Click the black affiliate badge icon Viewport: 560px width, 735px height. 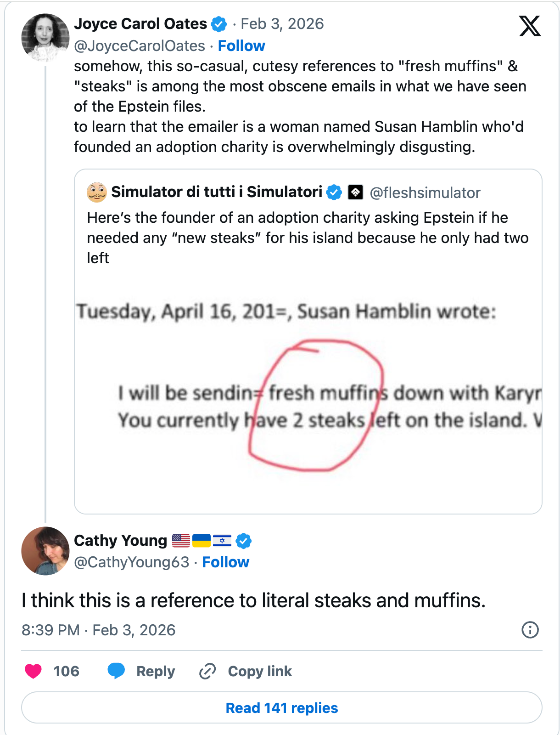(356, 192)
